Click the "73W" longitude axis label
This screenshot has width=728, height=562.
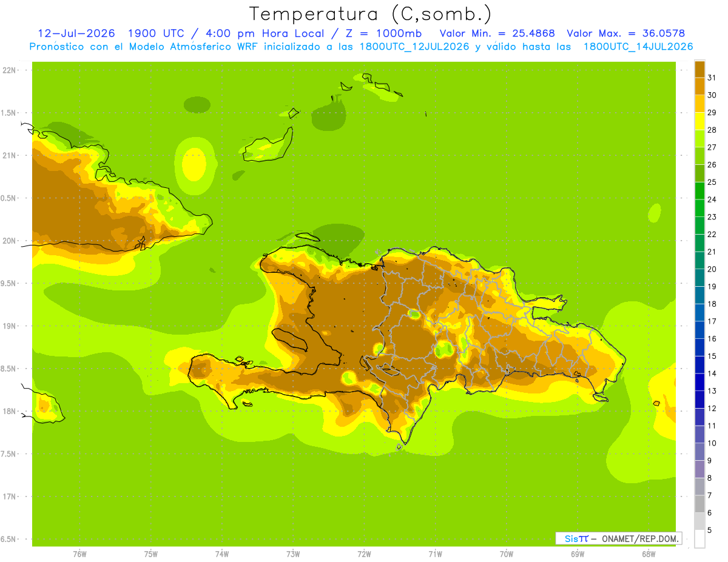coord(293,554)
